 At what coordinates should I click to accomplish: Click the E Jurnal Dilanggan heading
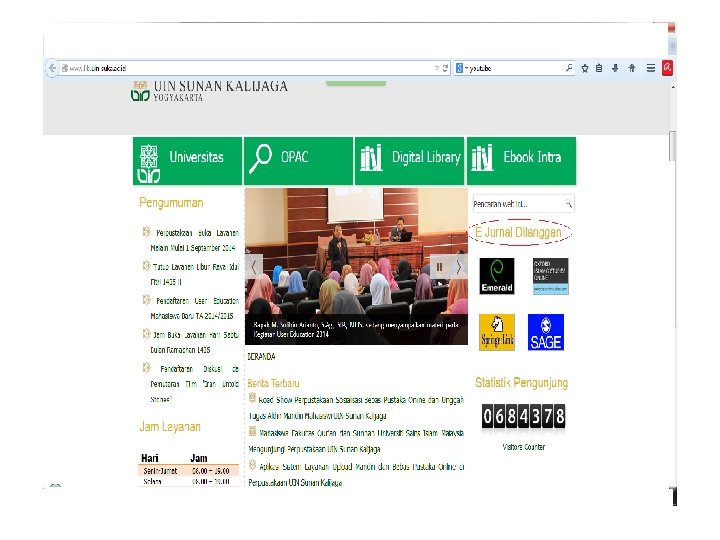(x=519, y=232)
